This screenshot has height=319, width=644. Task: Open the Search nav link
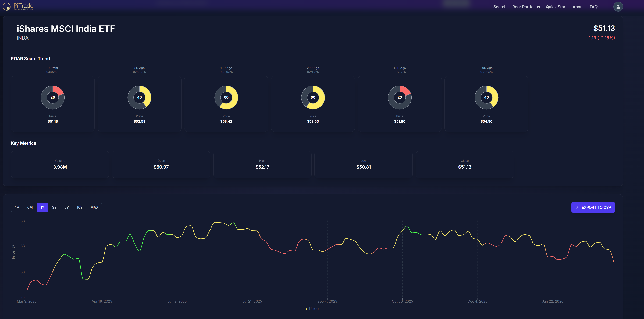click(x=500, y=7)
